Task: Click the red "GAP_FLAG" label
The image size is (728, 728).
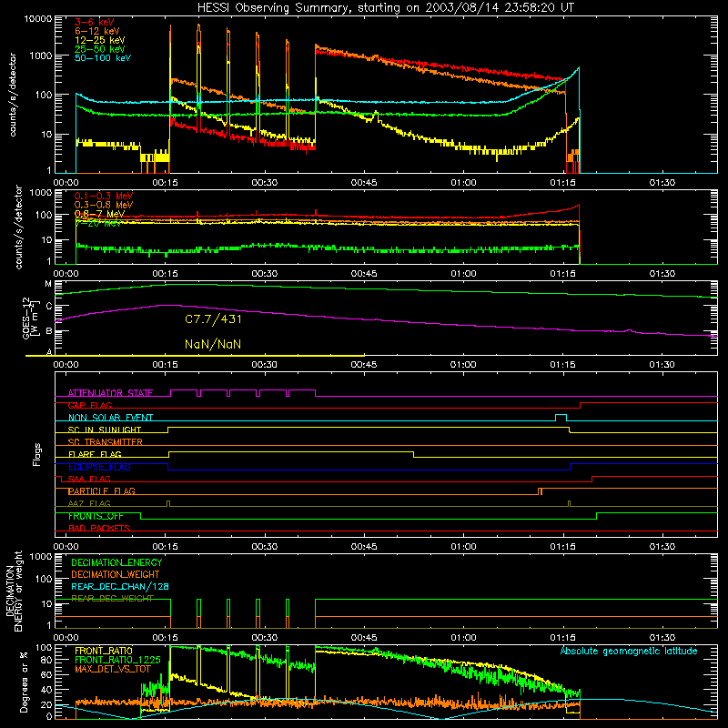Action: (89, 405)
